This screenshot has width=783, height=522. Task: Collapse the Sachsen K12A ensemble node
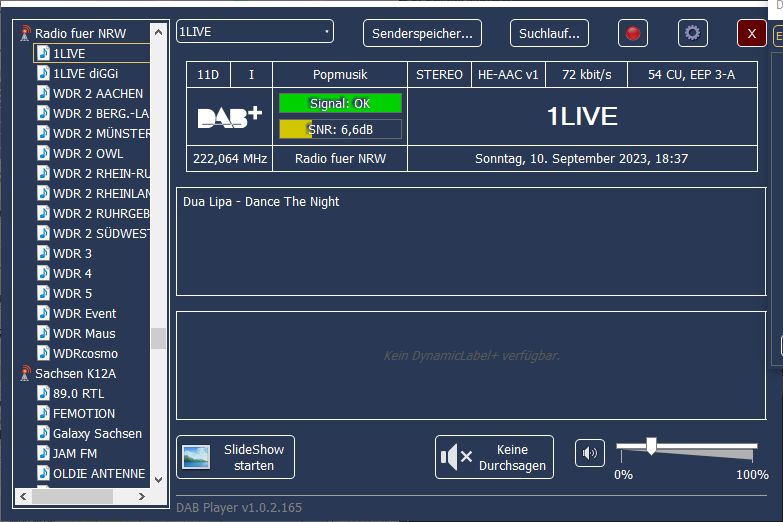point(75,373)
